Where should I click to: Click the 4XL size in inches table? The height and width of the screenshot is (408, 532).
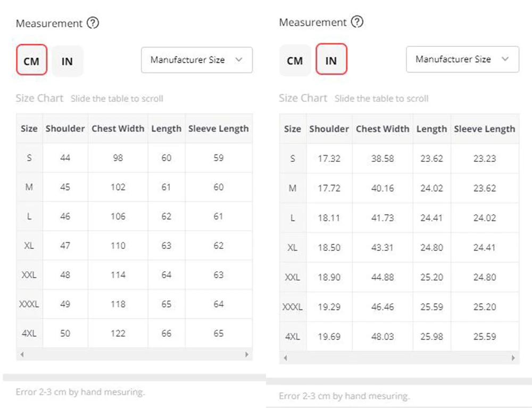tap(293, 337)
